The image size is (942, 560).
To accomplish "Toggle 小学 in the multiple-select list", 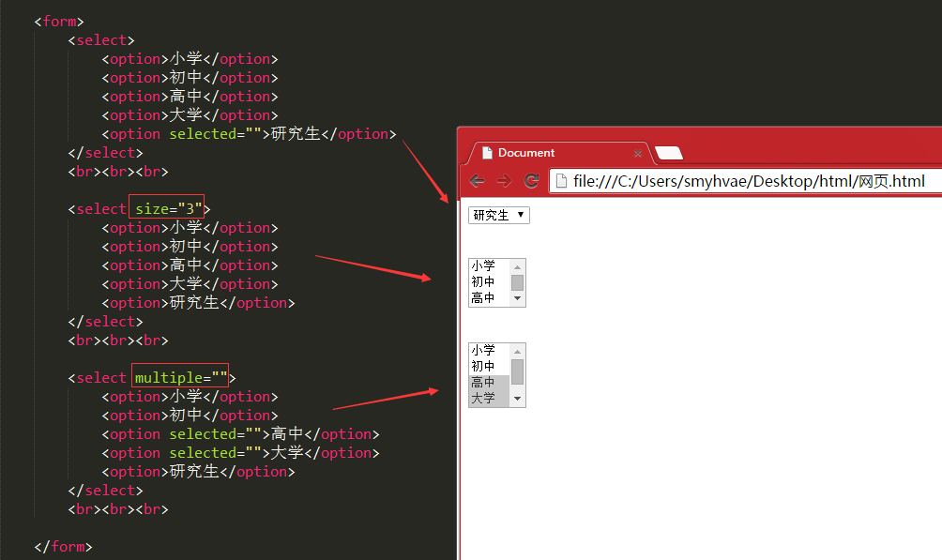I will tap(483, 349).
